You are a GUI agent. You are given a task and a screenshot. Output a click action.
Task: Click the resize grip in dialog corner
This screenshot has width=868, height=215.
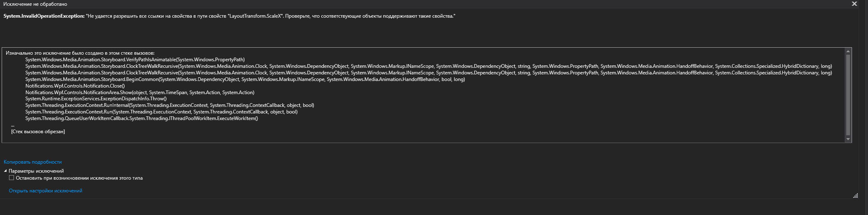[855, 196]
